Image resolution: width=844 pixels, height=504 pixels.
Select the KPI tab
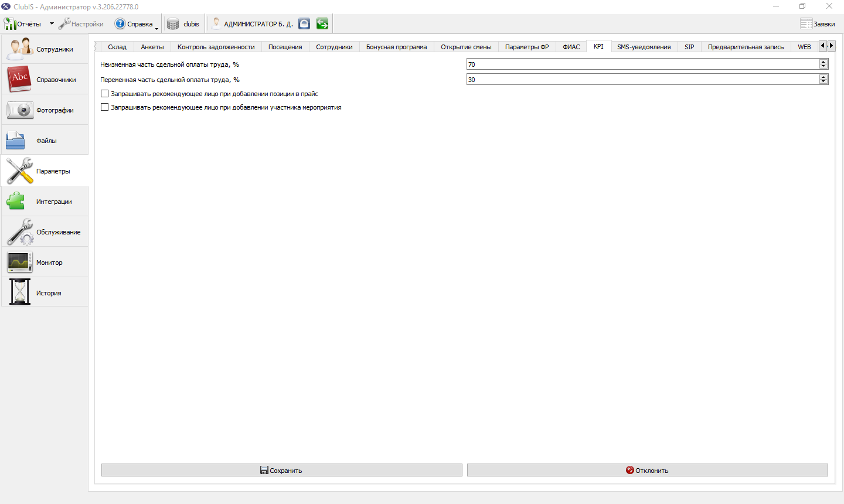pos(598,46)
